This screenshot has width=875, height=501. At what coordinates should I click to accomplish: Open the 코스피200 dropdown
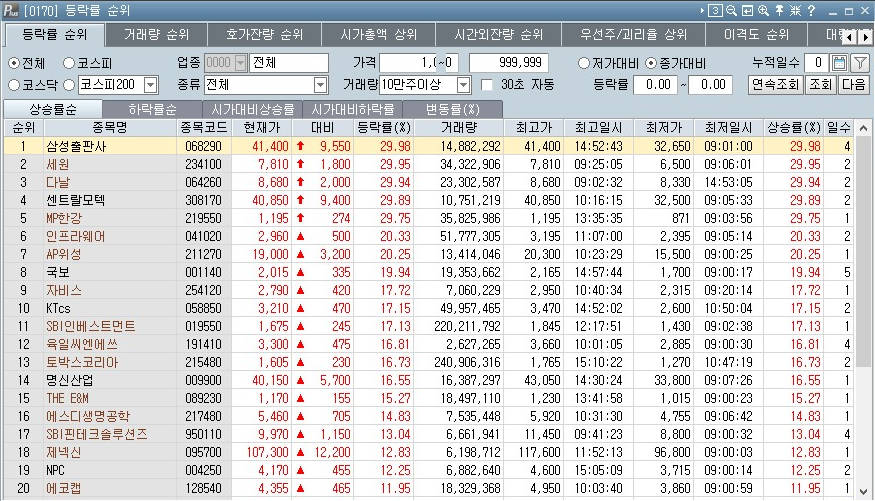click(x=151, y=85)
